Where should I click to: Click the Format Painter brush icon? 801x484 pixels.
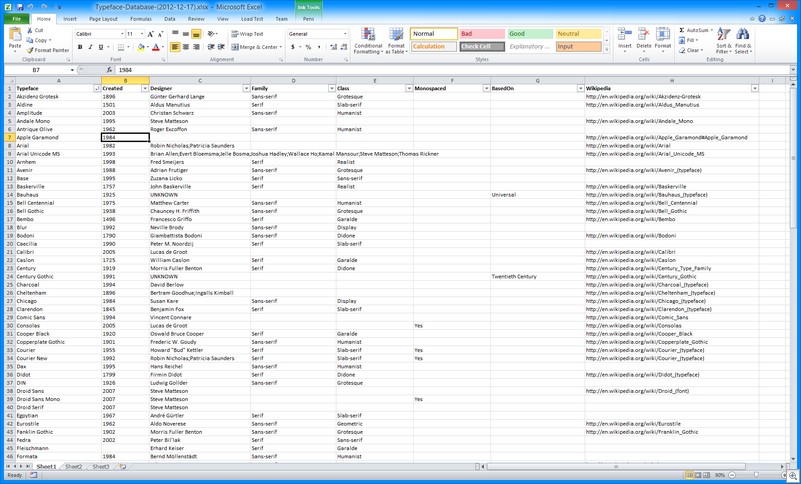coord(30,50)
